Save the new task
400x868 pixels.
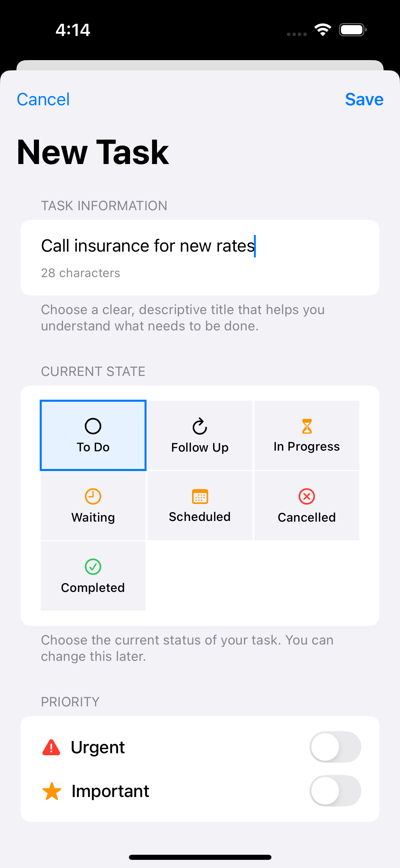pos(364,100)
